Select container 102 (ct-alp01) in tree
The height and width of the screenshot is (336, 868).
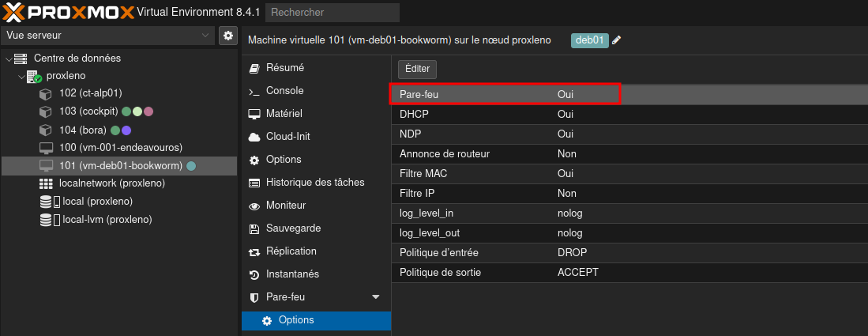[x=90, y=92]
